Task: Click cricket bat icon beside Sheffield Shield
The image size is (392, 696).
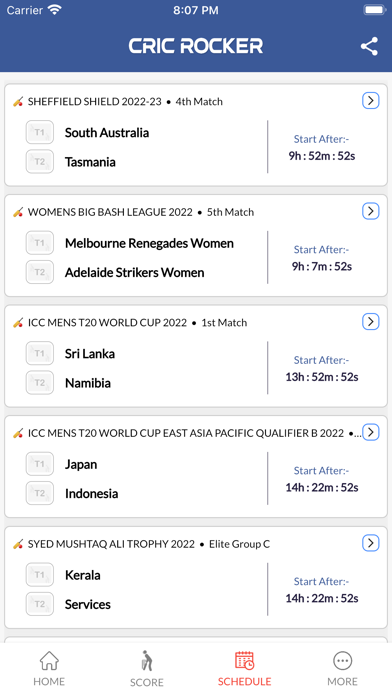Action: point(18,102)
